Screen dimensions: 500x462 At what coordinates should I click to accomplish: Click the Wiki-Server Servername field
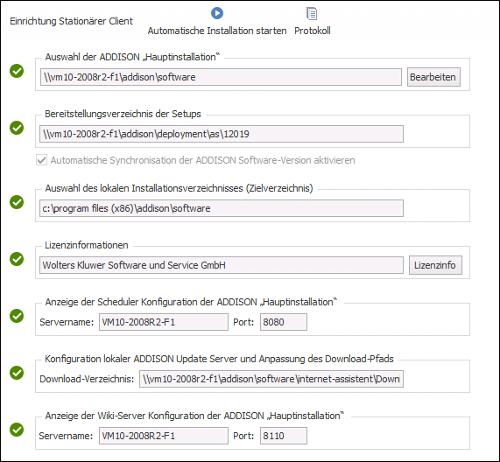point(164,436)
